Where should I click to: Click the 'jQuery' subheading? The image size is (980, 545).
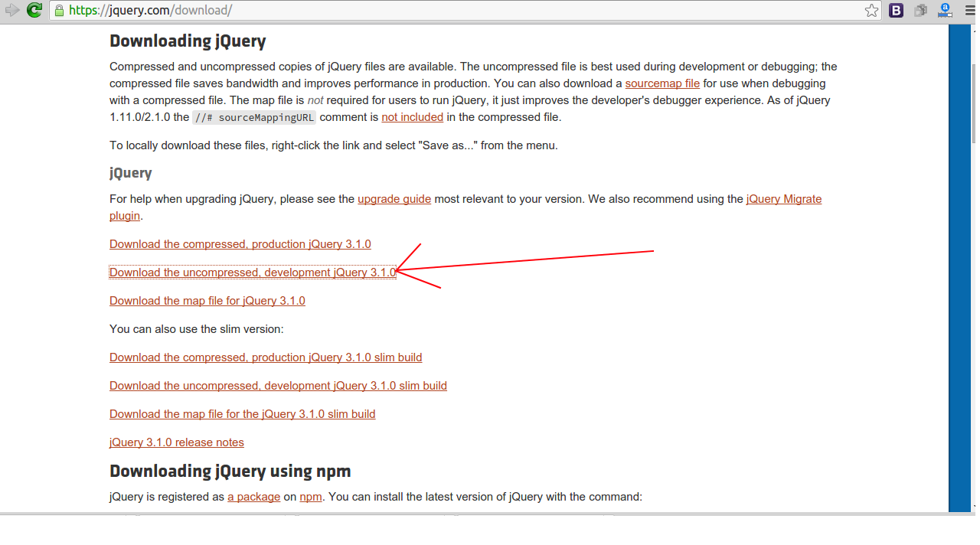[x=131, y=173]
